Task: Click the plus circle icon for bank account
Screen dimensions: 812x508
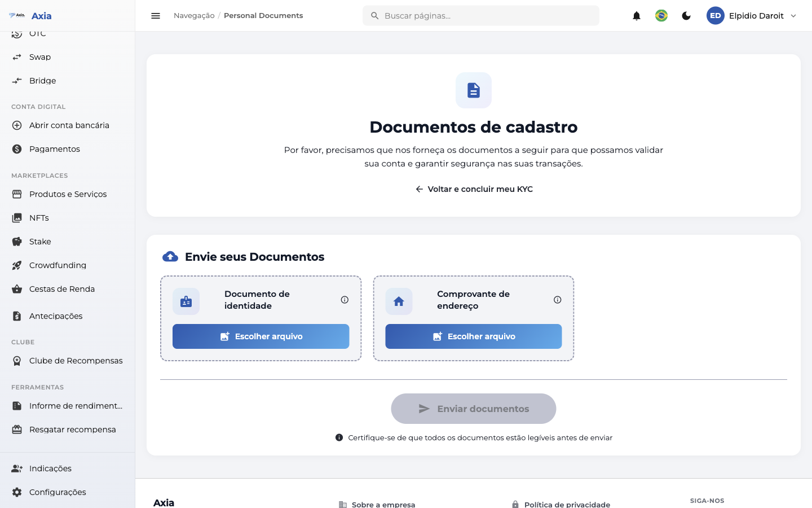Action: [17, 125]
